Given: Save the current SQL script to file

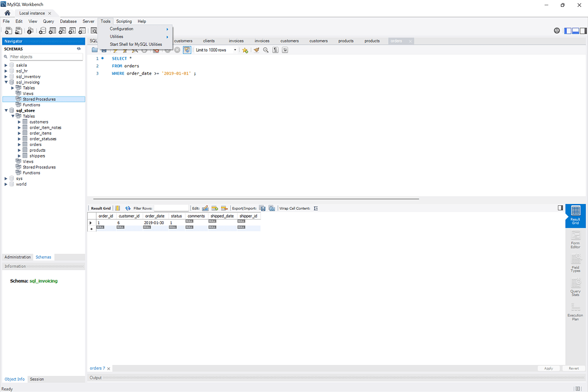Looking at the screenshot, I should 105,50.
